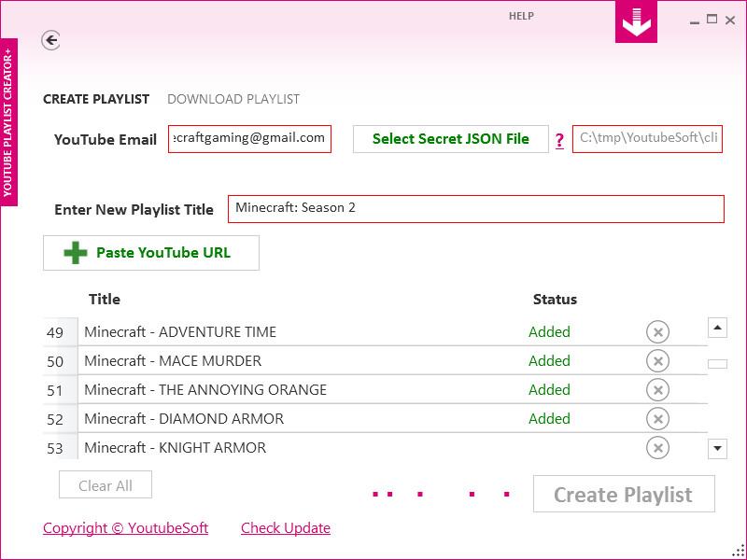The width and height of the screenshot is (747, 560).
Task: Remove Minecraft - MACE MURDER entry
Action: (657, 361)
